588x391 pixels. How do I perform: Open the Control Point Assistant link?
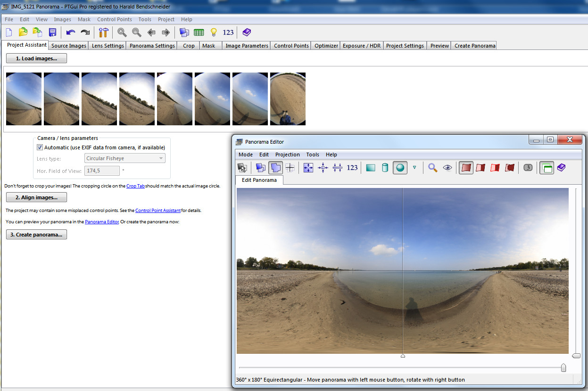coord(158,211)
